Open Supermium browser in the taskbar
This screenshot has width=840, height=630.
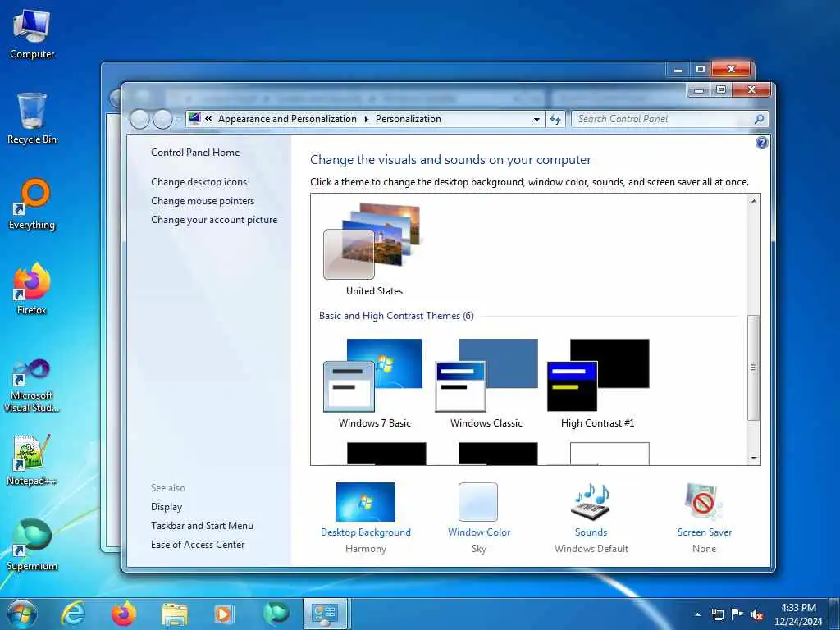coord(276,614)
